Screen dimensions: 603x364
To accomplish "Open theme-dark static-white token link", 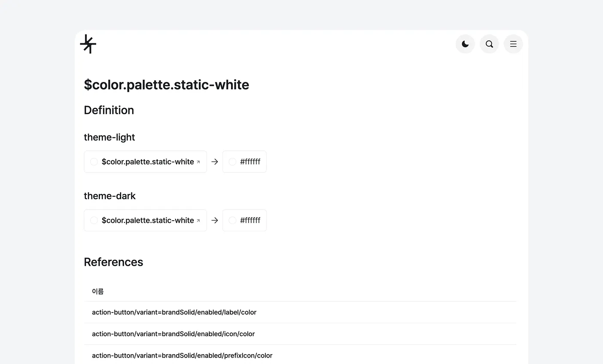I will tap(145, 220).
